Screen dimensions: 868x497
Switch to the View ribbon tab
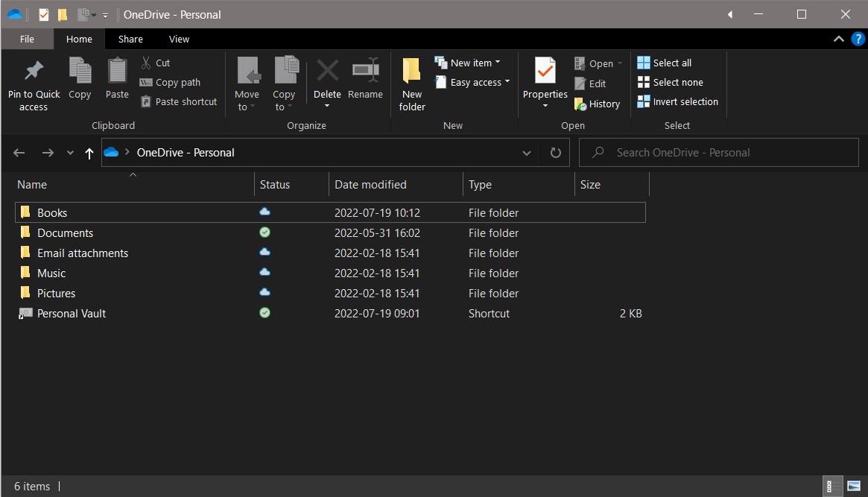(x=179, y=39)
